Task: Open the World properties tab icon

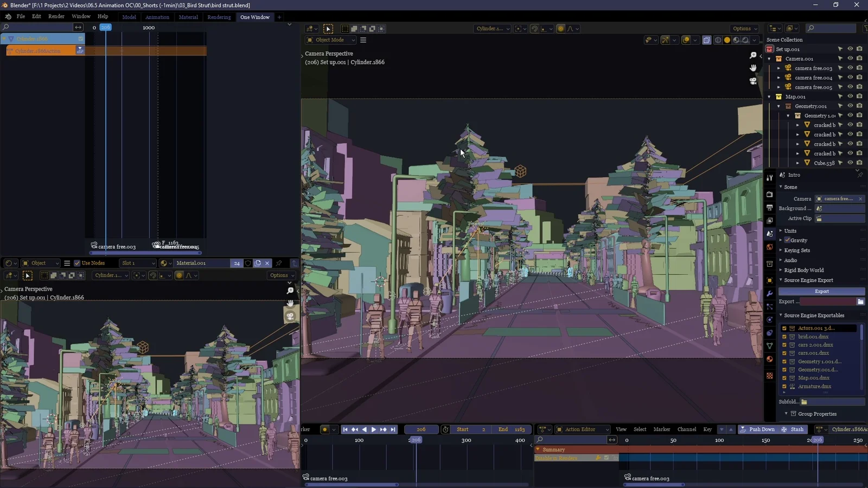Action: (769, 247)
